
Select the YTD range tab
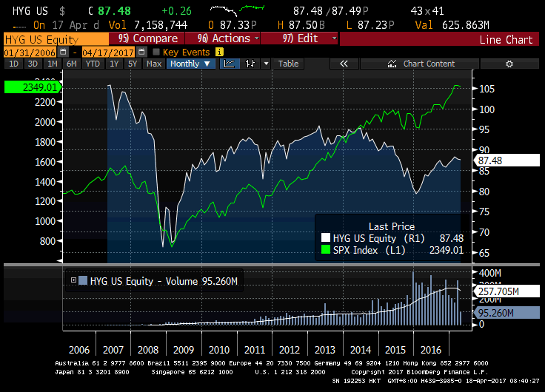[93, 64]
